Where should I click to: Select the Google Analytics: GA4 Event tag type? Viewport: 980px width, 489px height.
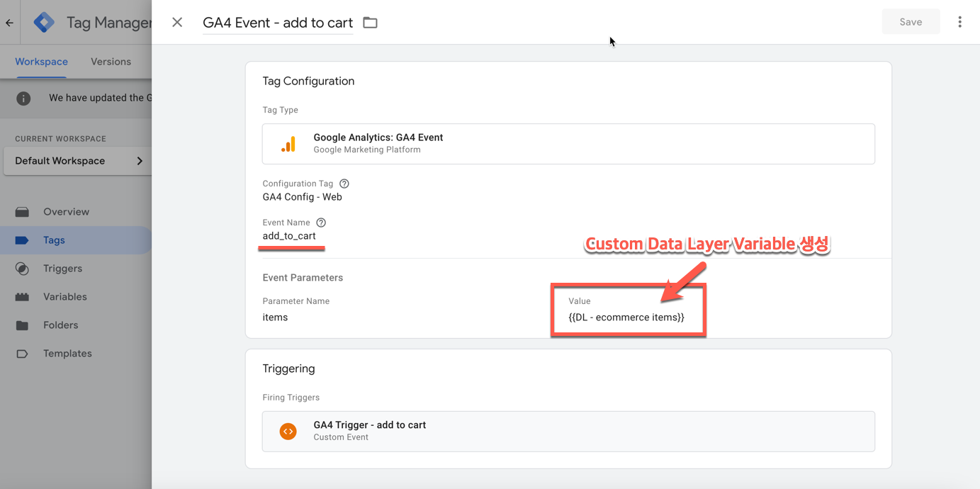pos(568,144)
